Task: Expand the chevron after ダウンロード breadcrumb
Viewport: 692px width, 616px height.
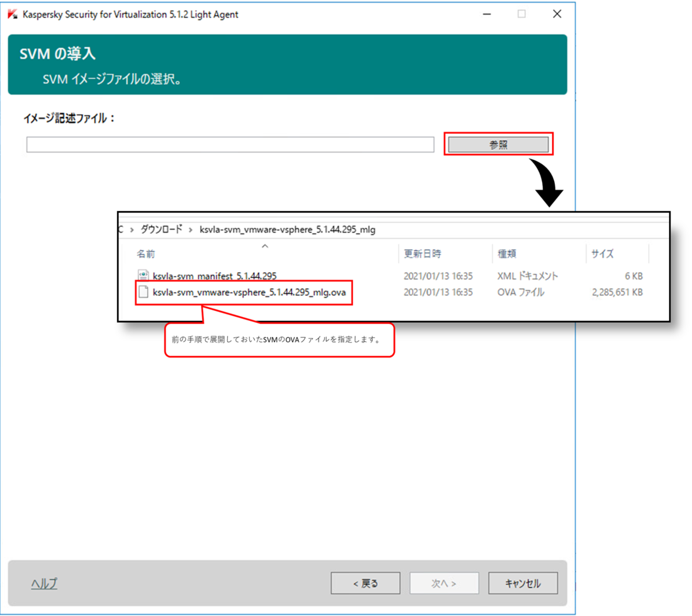Action: 191,230
